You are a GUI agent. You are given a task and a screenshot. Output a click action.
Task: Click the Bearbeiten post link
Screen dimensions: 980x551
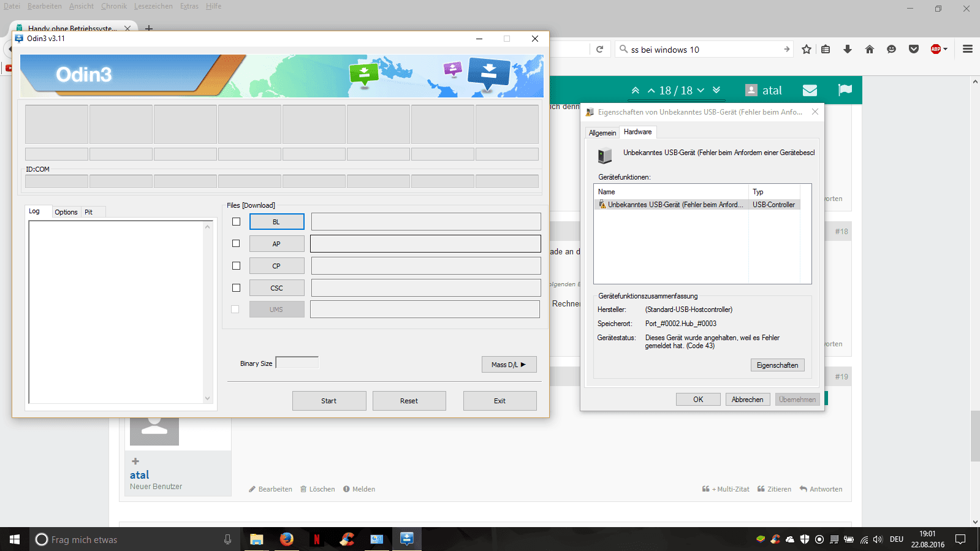270,489
